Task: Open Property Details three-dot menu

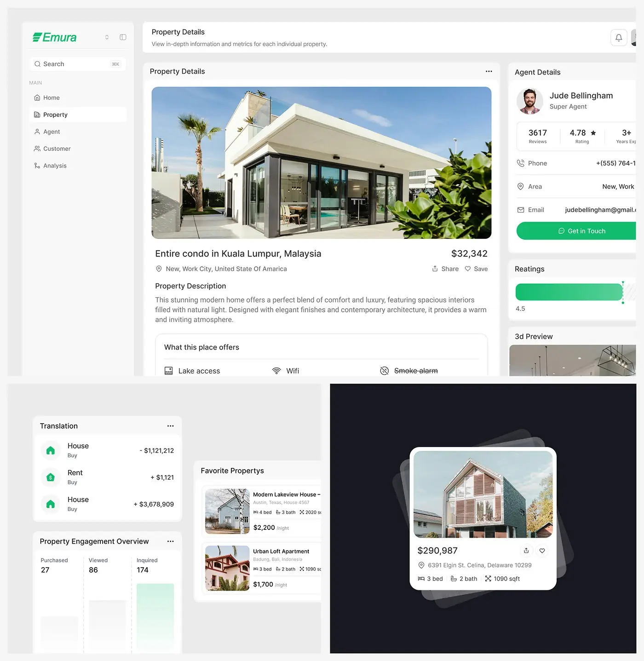Action: coord(489,71)
